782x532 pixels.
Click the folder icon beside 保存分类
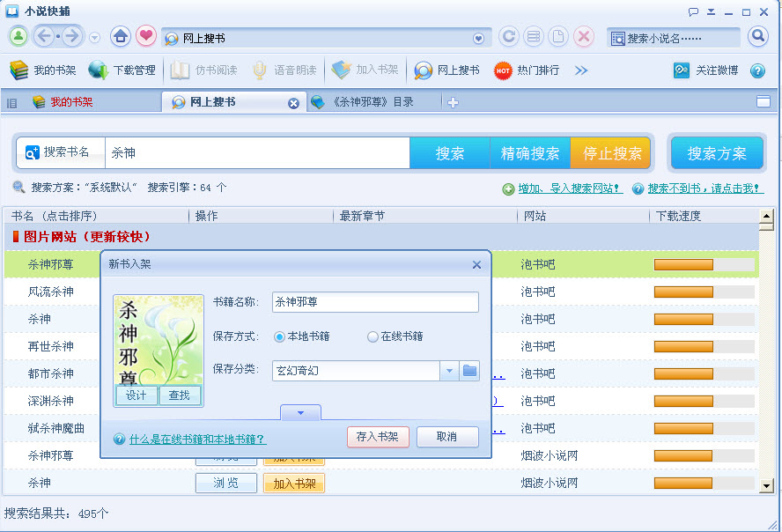click(x=469, y=371)
